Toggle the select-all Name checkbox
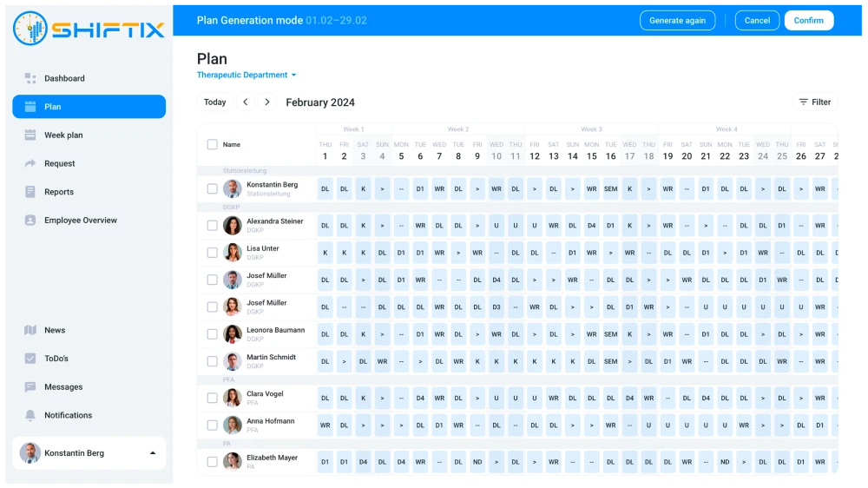This screenshot has width=868, height=488. click(212, 144)
